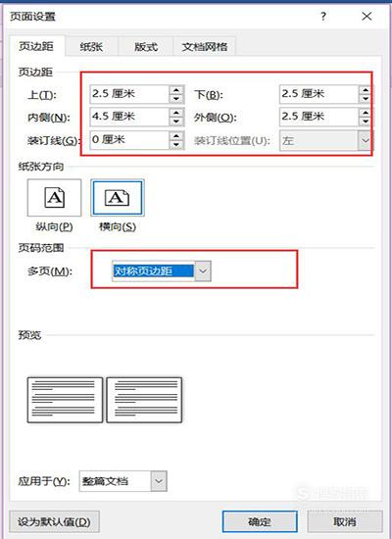Select the 横向 landscape orientation icon
Image resolution: width=392 pixels, height=539 pixels.
tap(118, 197)
